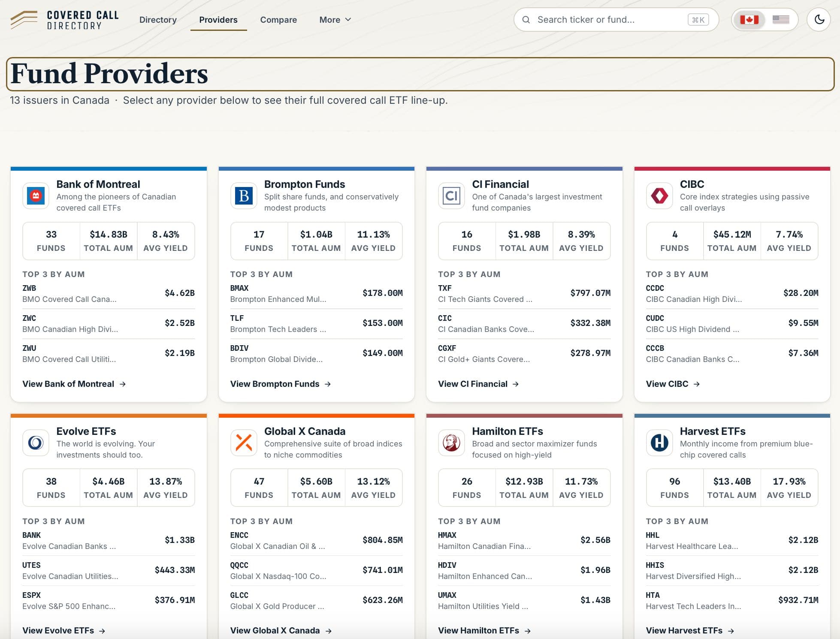This screenshot has width=840, height=639.
Task: Click the Hamilton ETFs portrait logo
Action: pyautogui.click(x=451, y=443)
